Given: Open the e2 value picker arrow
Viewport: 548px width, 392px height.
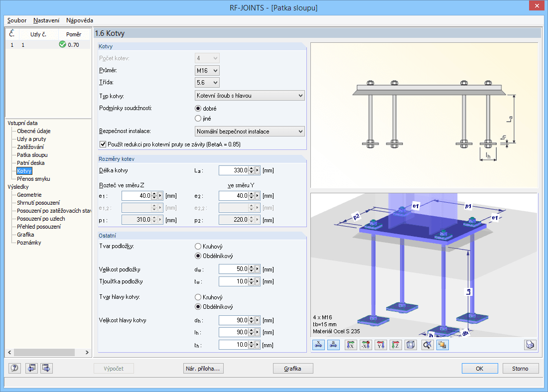Looking at the screenshot, I should click(258, 196).
